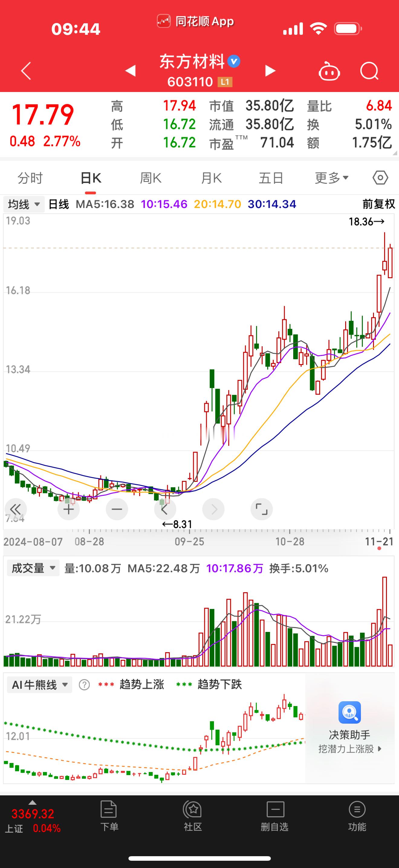The image size is (399, 868).
Task: Select the 日K tab
Action: [91, 178]
